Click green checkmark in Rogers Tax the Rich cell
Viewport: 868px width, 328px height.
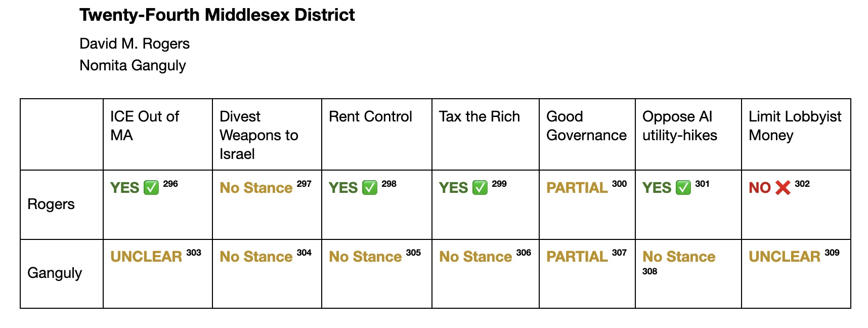(480, 187)
